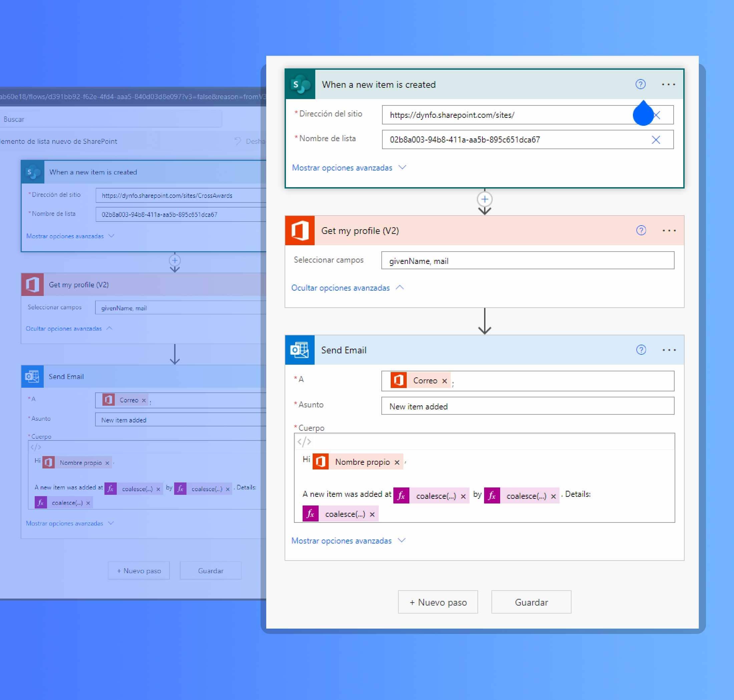Clear the Nombre de lista value
The width and height of the screenshot is (734, 700).
tap(656, 139)
